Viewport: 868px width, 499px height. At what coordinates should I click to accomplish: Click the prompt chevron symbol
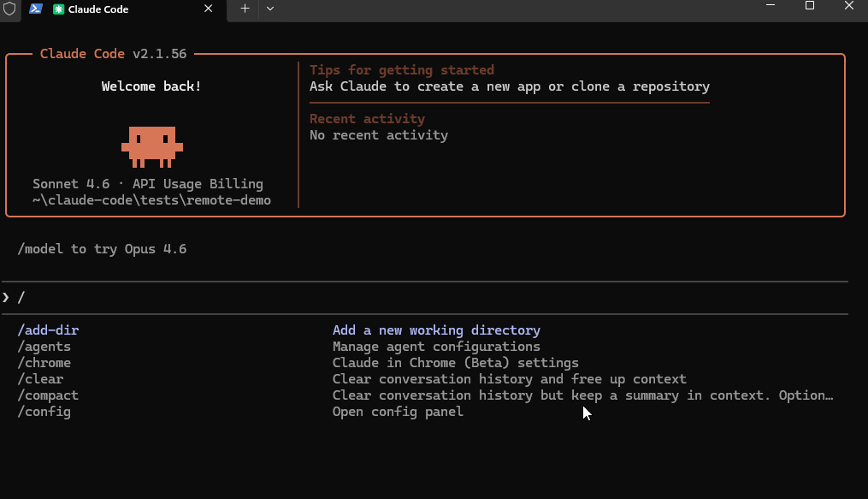[x=5, y=297]
